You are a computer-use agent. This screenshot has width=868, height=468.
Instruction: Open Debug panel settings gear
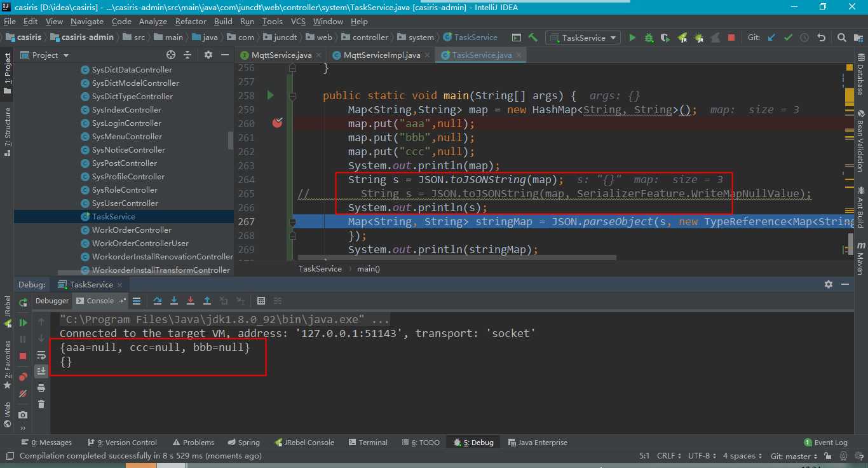[x=828, y=284]
